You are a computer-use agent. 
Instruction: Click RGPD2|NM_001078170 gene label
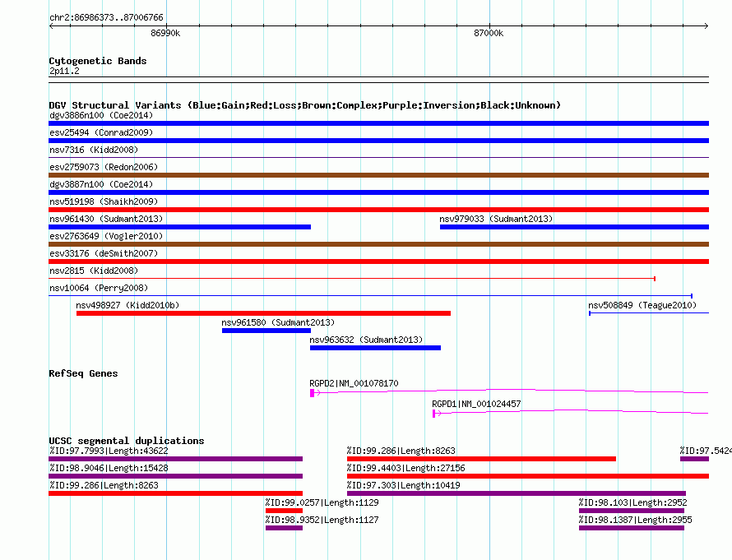coord(354,383)
